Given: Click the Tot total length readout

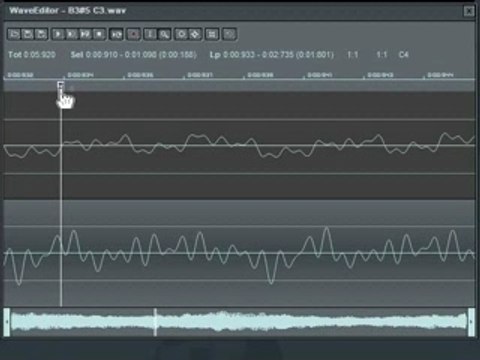Looking at the screenshot, I should [x=32, y=55].
